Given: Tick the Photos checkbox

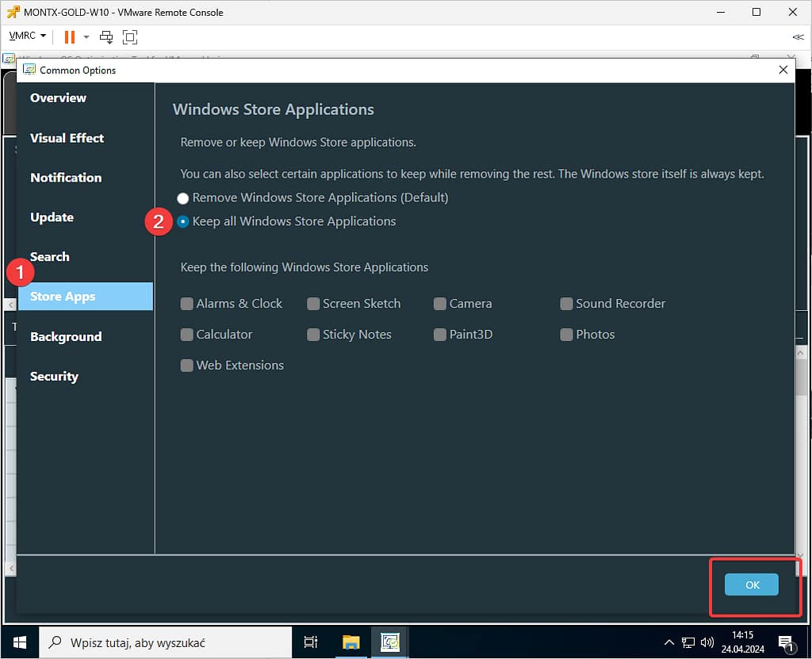Looking at the screenshot, I should [x=566, y=335].
